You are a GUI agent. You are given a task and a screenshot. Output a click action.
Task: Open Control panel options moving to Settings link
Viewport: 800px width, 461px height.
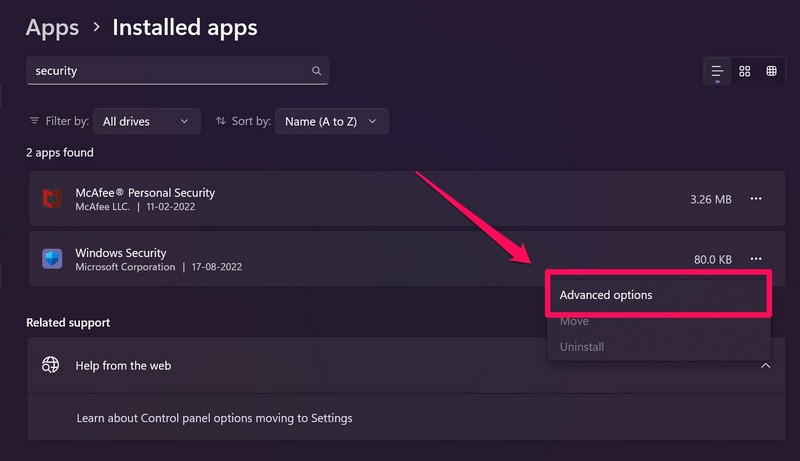214,418
